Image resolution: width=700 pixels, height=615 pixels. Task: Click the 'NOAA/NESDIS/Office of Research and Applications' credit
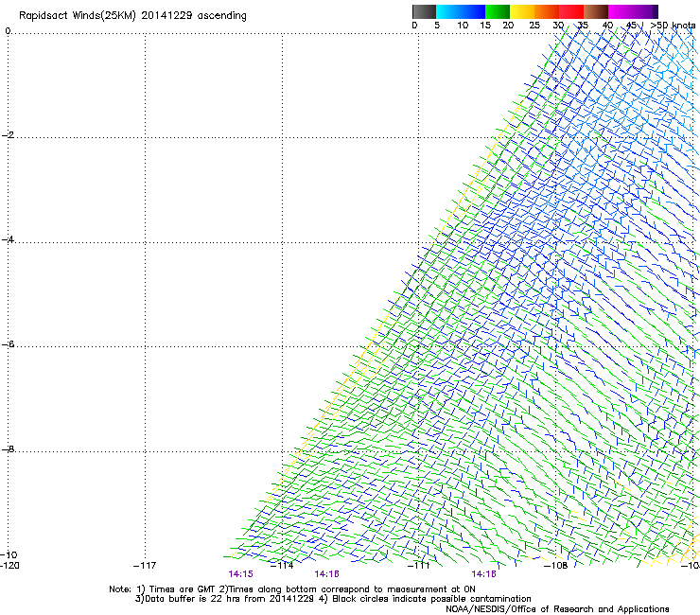point(557,609)
